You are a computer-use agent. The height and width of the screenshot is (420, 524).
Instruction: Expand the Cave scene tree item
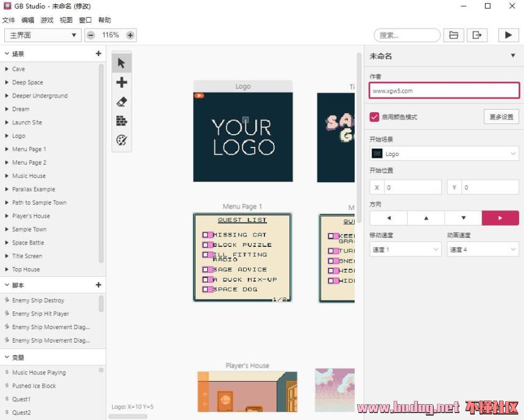tap(7, 69)
